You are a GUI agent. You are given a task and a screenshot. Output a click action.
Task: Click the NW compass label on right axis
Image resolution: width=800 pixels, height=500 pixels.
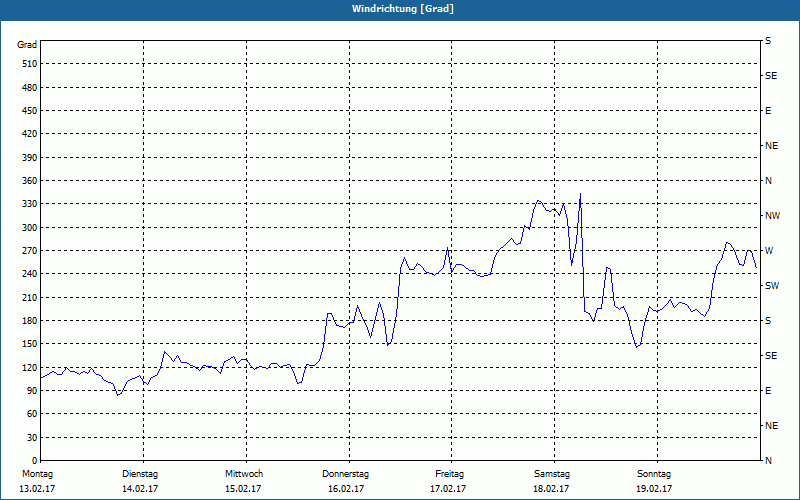[x=772, y=216]
